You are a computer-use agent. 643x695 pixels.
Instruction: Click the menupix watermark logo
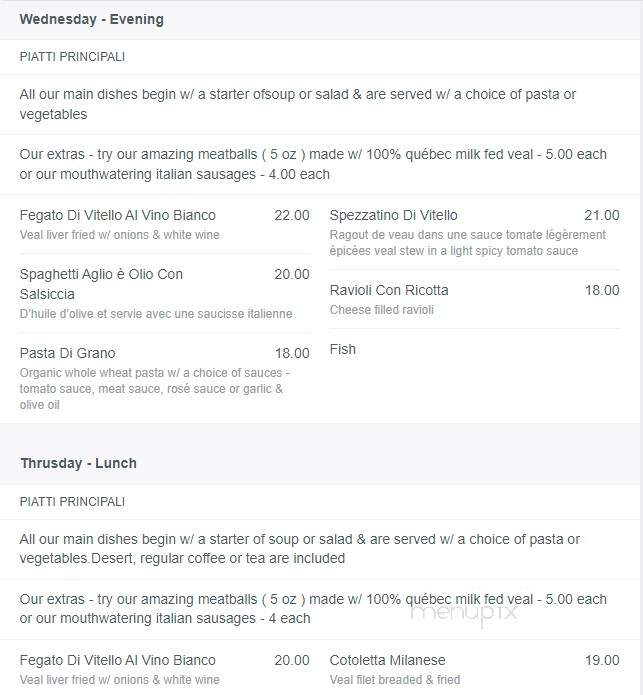click(464, 613)
